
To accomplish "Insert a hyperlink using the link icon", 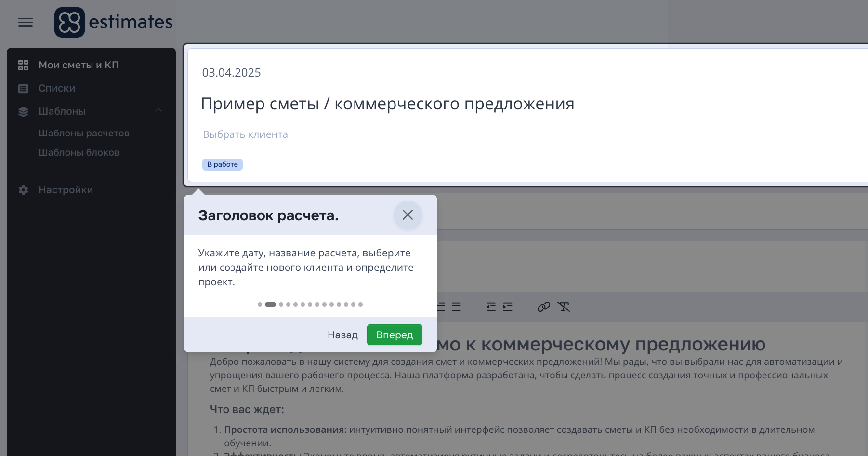I will pyautogui.click(x=543, y=307).
